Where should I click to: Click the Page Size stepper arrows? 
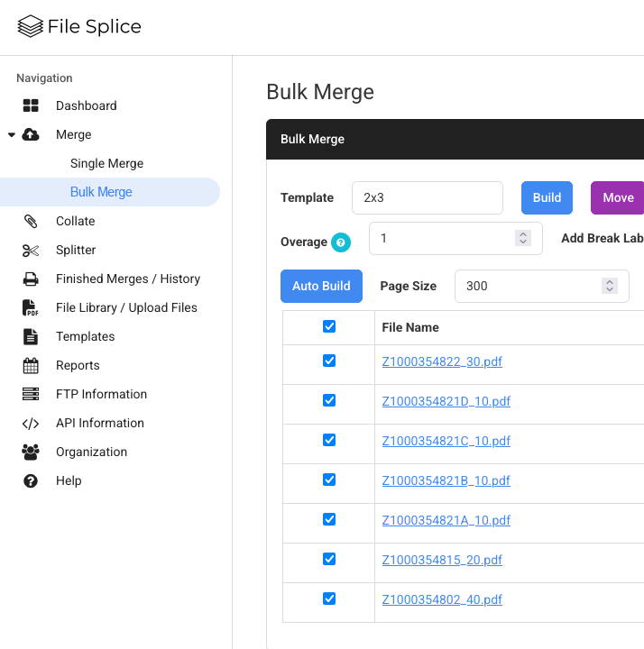point(610,286)
